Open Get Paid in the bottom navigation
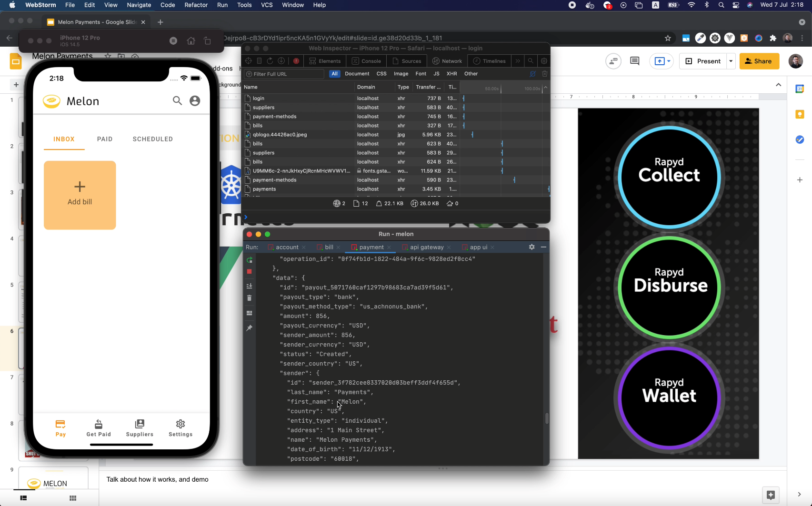Screen dimensions: 812x506 [99, 428]
